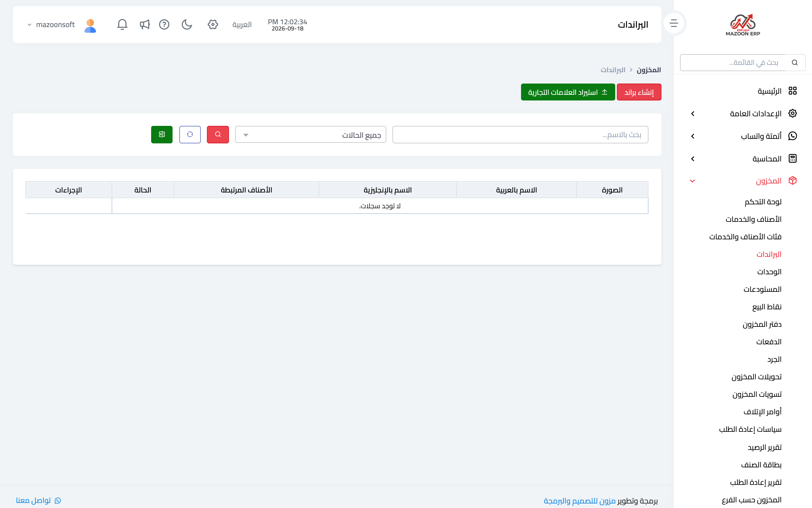Screen dimensions: 812x508
Task: Toggle dark mode moon icon
Action: pos(187,25)
